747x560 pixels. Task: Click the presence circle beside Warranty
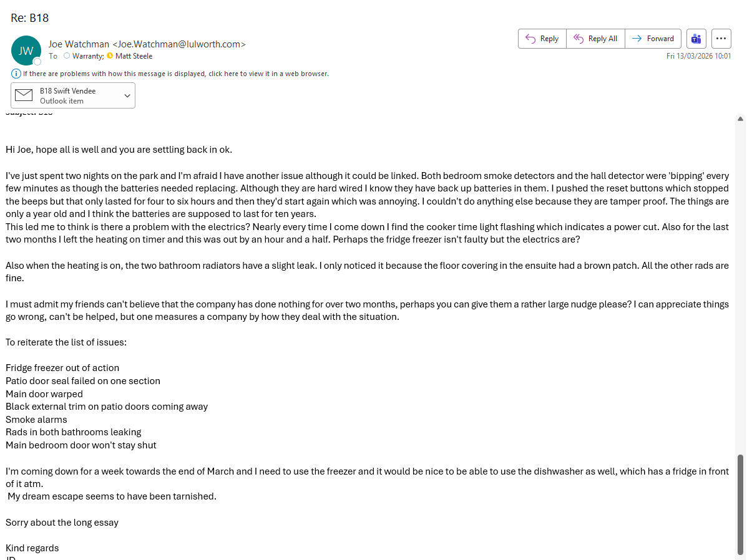click(67, 56)
